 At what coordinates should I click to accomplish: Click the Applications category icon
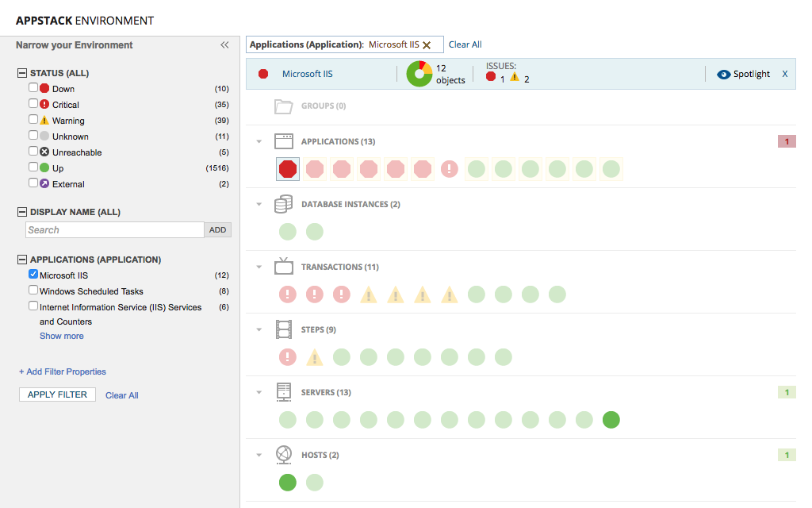pos(285,140)
